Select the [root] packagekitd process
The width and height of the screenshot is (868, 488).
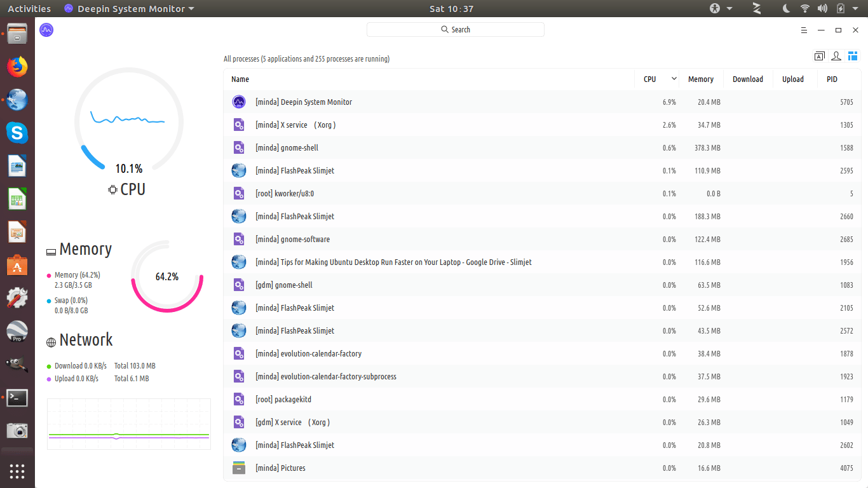pos(542,399)
